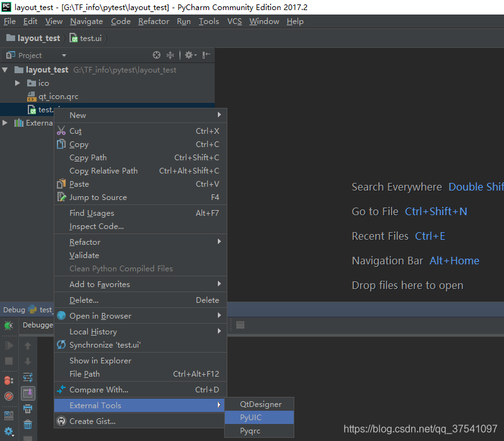Hide the Project tool window
The image size is (504, 441).
207,56
